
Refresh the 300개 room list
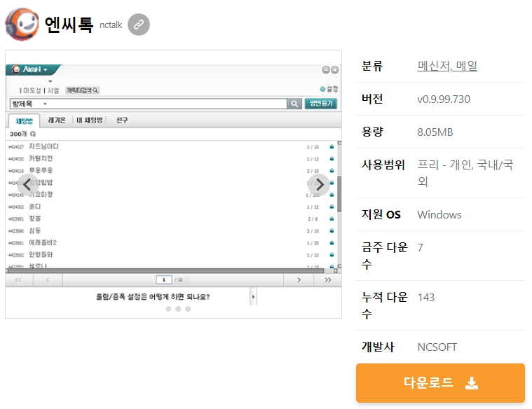click(33, 134)
